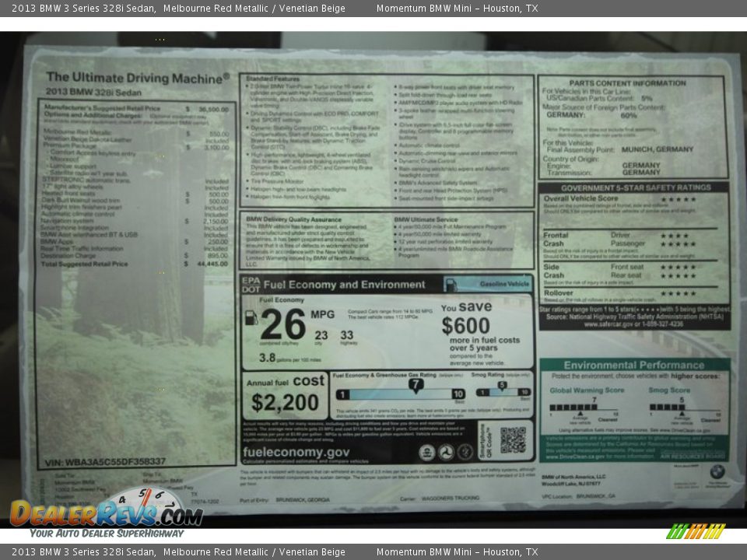This screenshot has width=747, height=560.
Task: Click the Premium Package option line
Action: point(136,147)
